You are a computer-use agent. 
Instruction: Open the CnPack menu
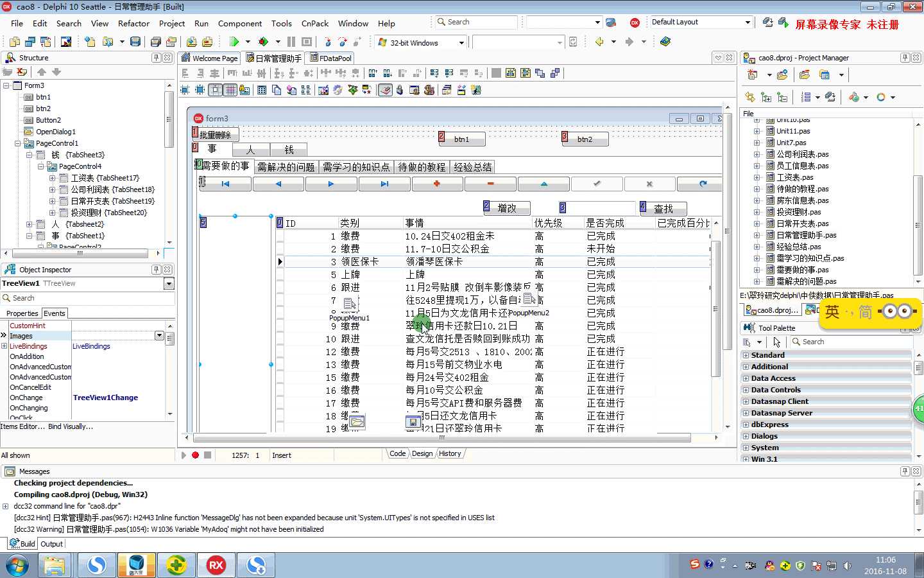[x=315, y=23]
